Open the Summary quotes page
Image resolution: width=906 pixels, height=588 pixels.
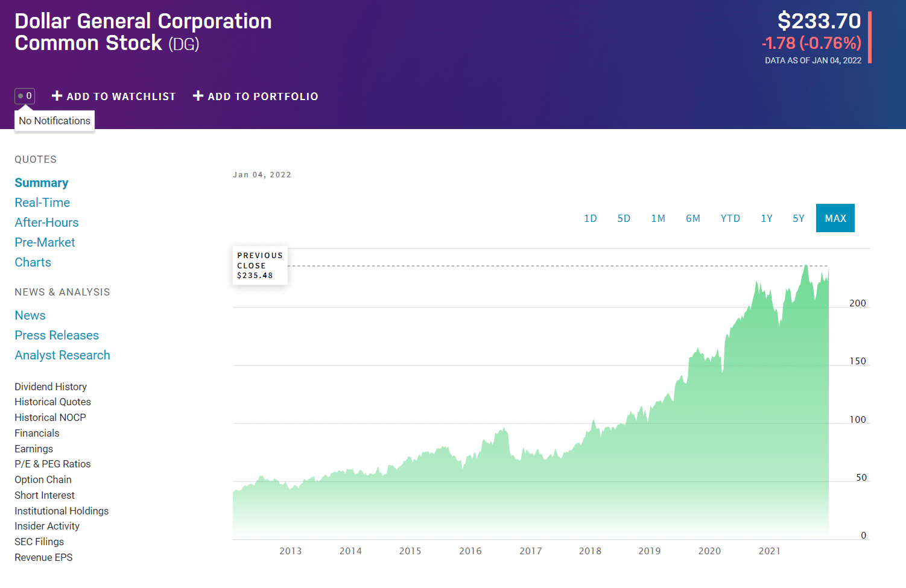42,183
